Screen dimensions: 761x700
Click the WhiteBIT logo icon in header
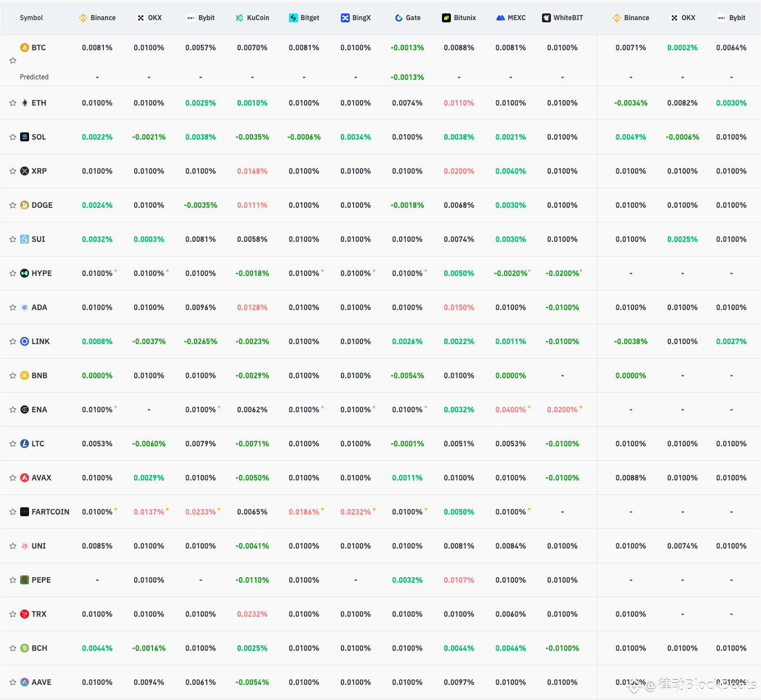[546, 18]
